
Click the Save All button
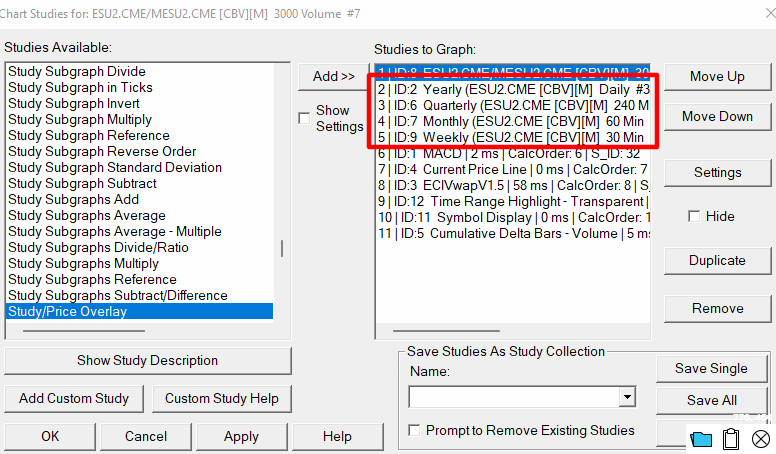(x=711, y=400)
